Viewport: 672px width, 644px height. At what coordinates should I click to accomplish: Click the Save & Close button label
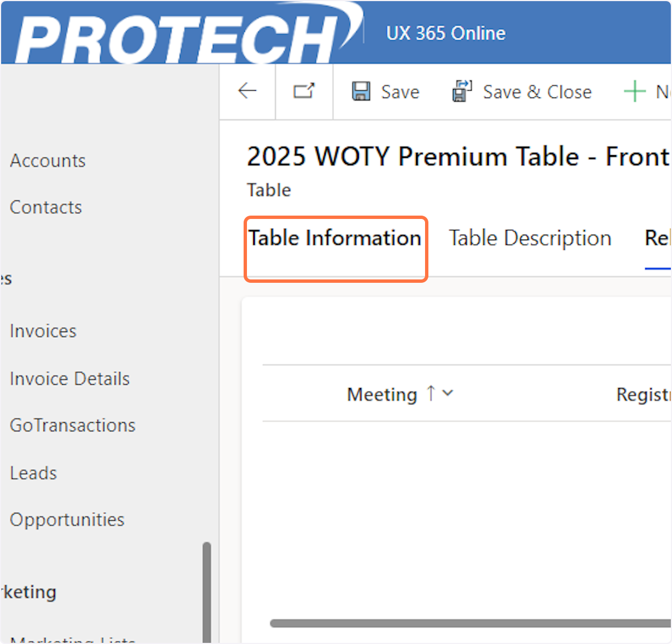537,92
